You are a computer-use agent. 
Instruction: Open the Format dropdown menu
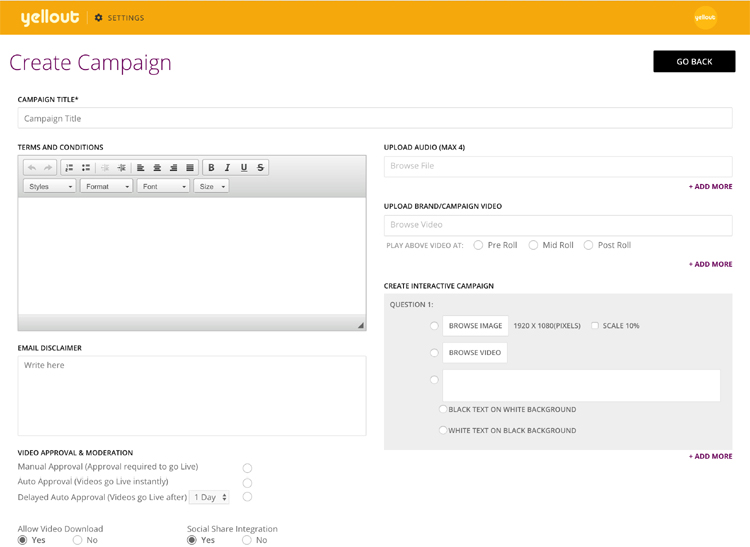coord(106,186)
